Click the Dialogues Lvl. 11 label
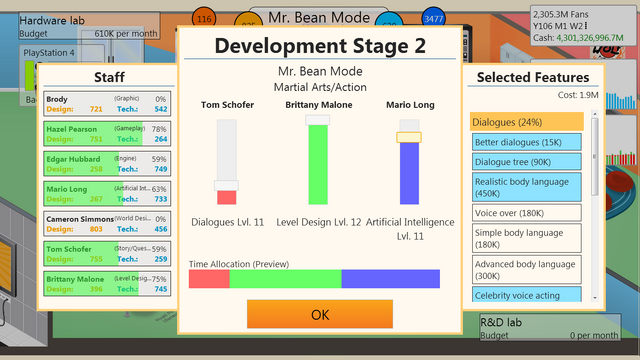Image resolution: width=640 pixels, height=360 pixels. pyautogui.click(x=227, y=222)
